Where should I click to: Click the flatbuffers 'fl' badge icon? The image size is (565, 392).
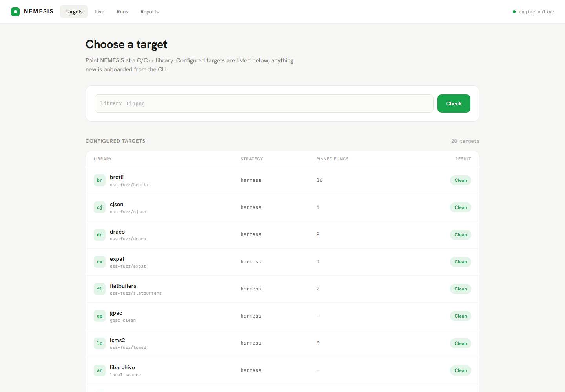[x=100, y=289]
